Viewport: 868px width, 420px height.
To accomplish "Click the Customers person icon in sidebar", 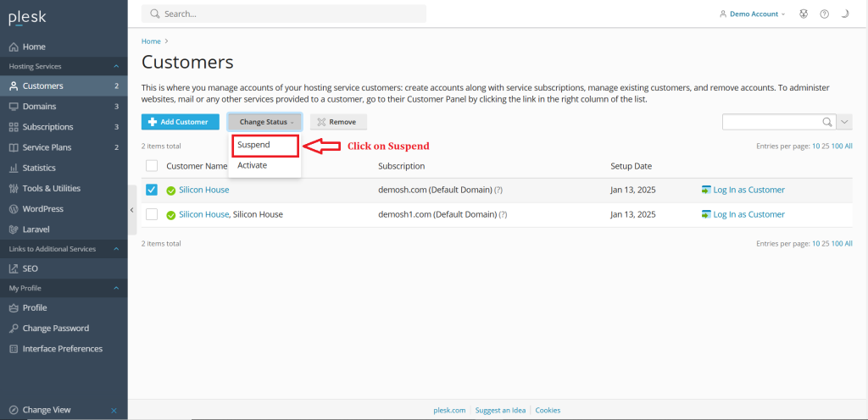I will tap(14, 86).
